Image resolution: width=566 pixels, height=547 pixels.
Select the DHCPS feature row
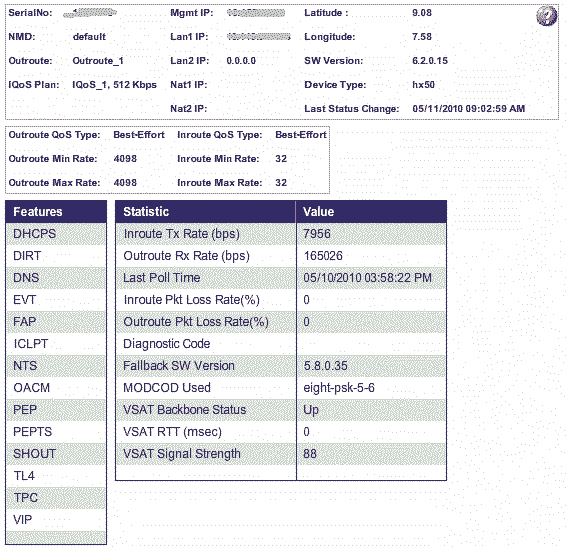(x=56, y=234)
